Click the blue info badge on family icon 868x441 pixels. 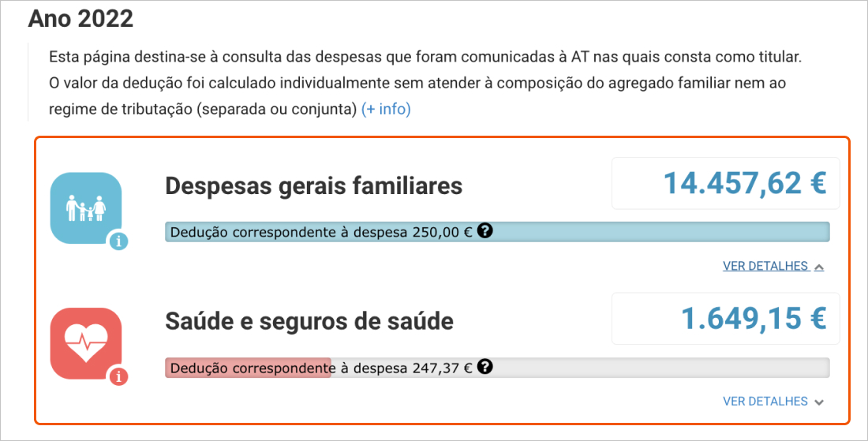click(x=118, y=241)
